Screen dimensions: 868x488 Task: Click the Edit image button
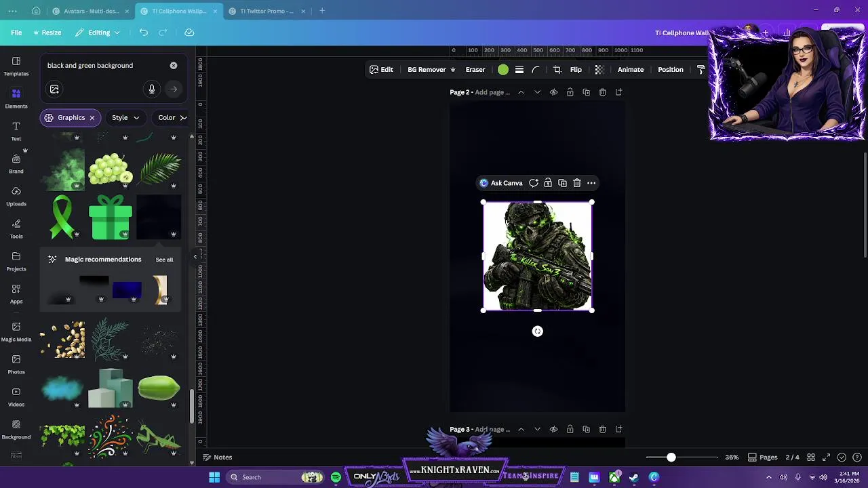[381, 70]
